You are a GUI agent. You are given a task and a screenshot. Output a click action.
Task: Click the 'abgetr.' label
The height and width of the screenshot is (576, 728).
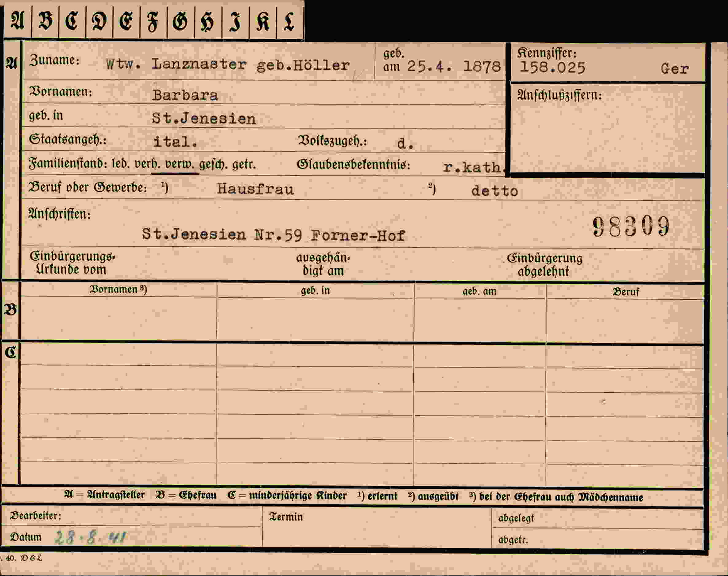(513, 540)
